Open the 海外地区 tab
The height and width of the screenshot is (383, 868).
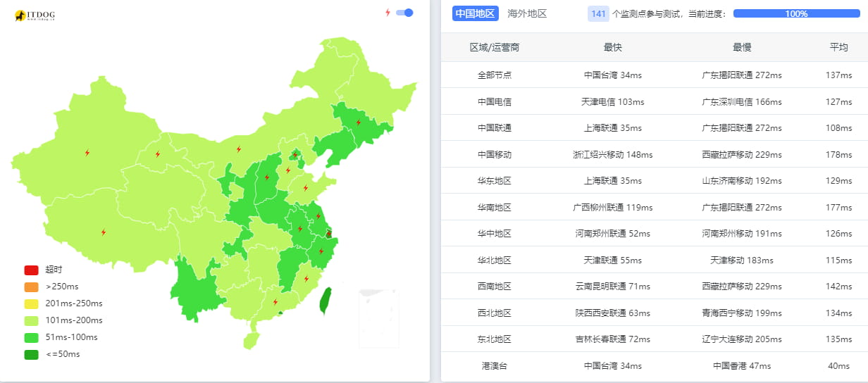pyautogui.click(x=527, y=13)
